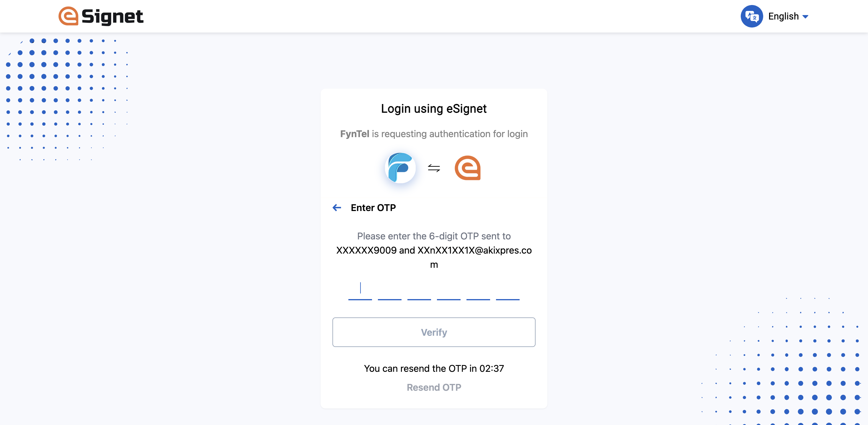Click the language translation icon

tap(751, 16)
